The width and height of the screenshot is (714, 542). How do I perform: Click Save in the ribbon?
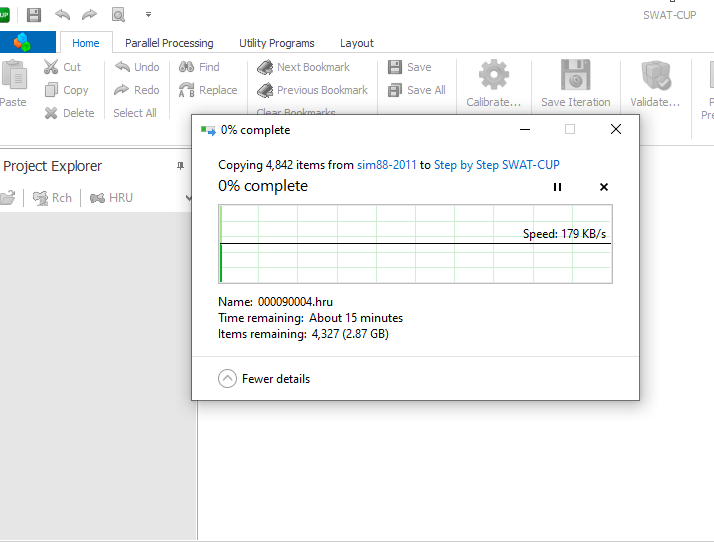point(409,67)
